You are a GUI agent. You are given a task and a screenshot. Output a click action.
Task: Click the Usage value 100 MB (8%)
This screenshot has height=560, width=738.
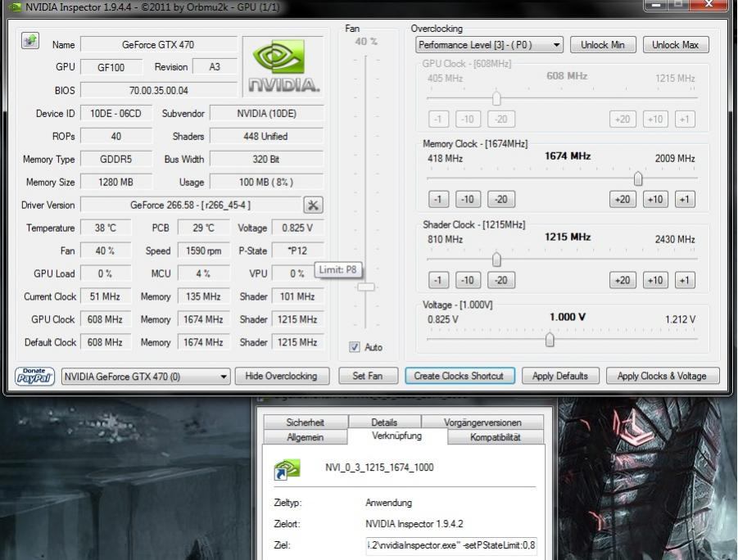(266, 182)
